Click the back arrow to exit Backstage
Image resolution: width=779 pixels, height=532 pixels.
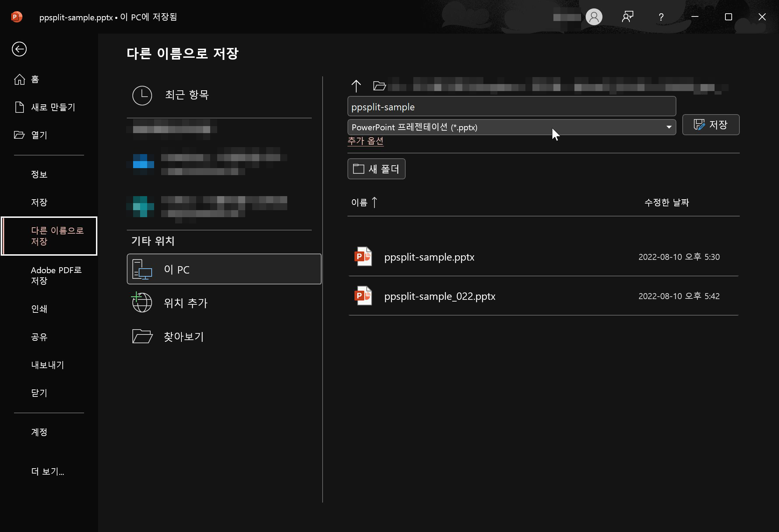19,49
